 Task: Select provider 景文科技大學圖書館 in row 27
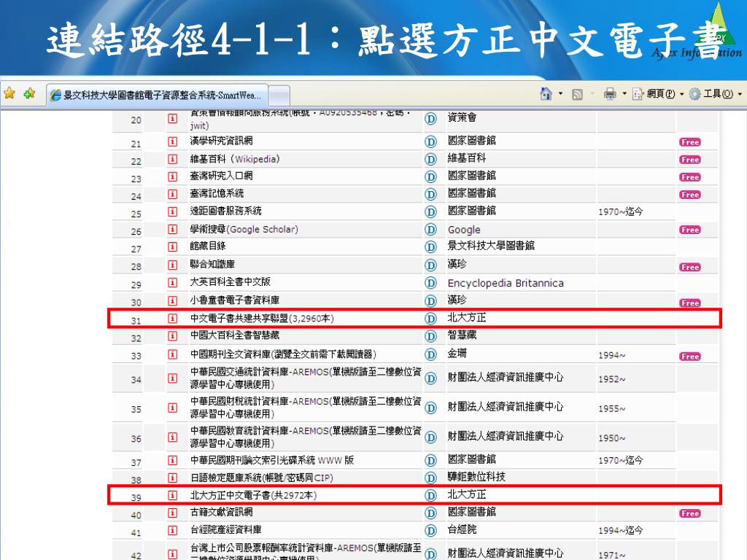tap(491, 246)
